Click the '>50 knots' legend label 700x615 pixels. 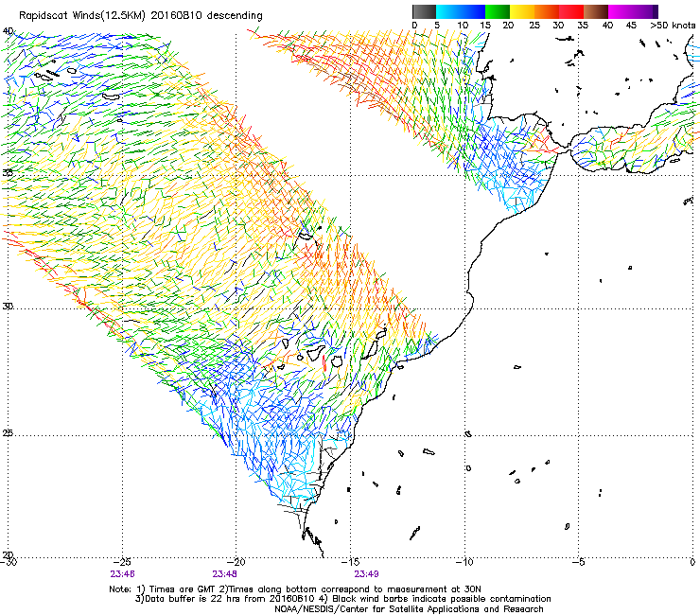pos(673,26)
